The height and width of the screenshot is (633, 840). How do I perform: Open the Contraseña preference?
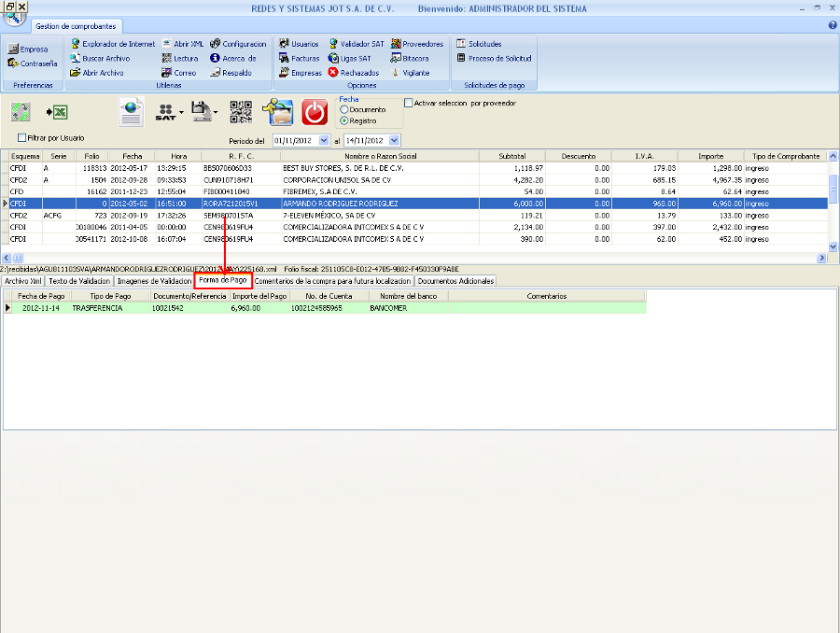(x=33, y=63)
